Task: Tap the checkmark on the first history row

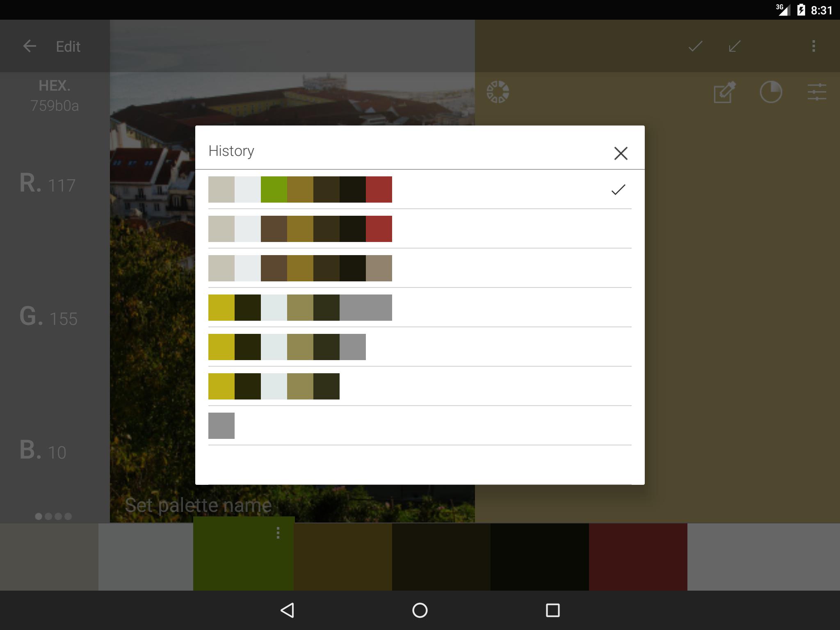Action: 618,189
